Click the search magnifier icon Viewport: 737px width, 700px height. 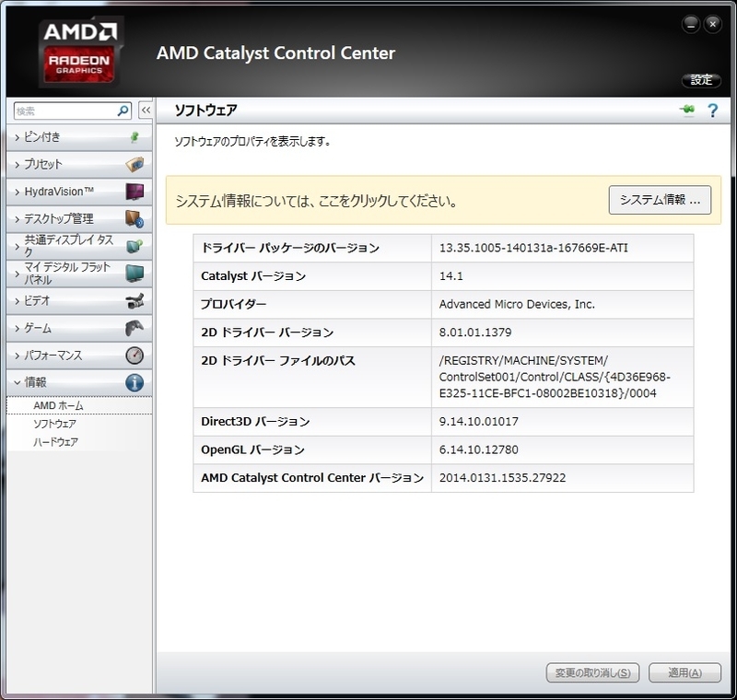123,111
